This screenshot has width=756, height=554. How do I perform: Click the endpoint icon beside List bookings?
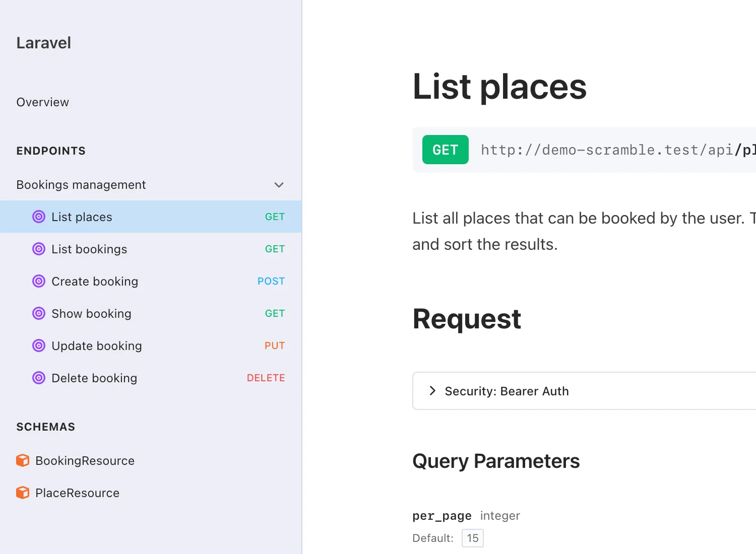point(39,249)
